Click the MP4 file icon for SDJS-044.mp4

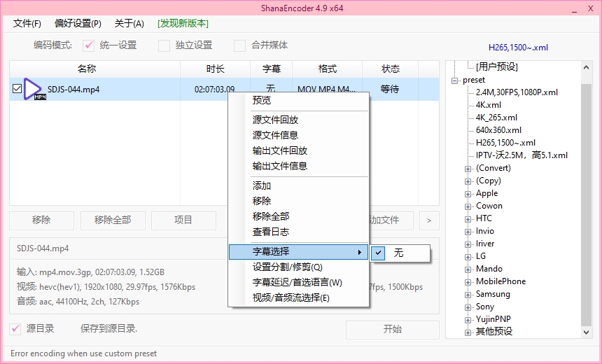click(34, 89)
